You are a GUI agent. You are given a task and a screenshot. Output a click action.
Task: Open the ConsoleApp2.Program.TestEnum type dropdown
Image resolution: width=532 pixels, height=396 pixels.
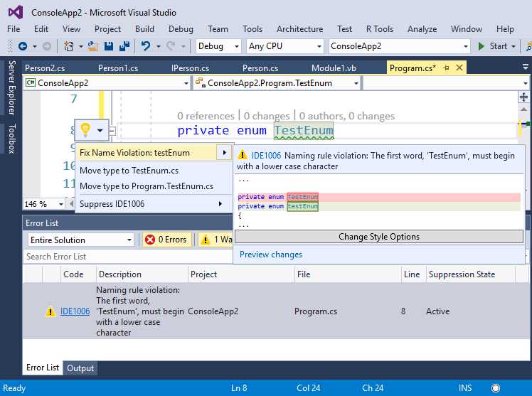tap(277, 83)
